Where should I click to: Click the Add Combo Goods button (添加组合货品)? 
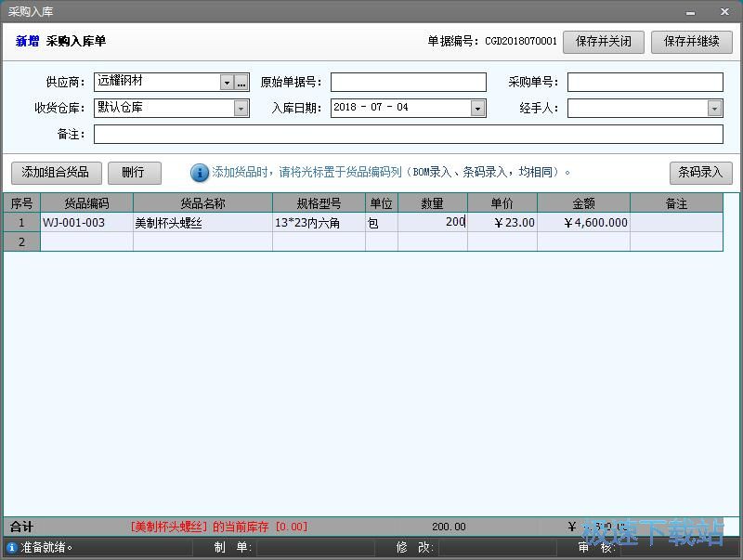pos(57,173)
